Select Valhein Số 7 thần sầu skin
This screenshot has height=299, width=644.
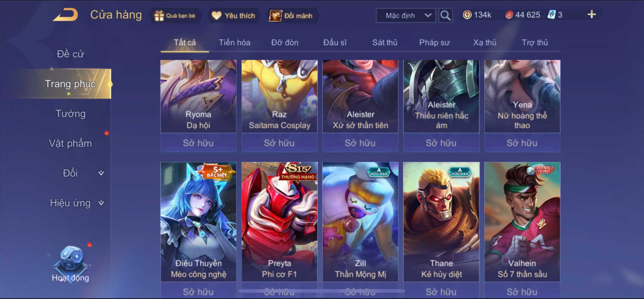pyautogui.click(x=522, y=222)
